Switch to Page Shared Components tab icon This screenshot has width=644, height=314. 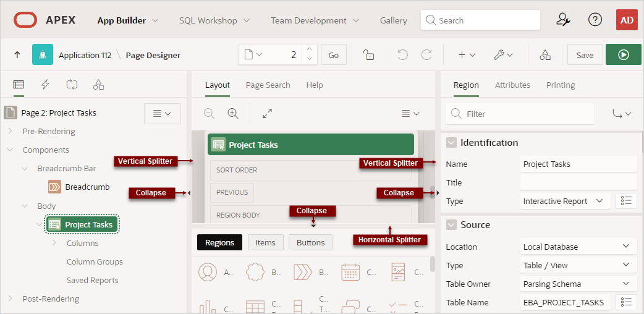point(98,85)
